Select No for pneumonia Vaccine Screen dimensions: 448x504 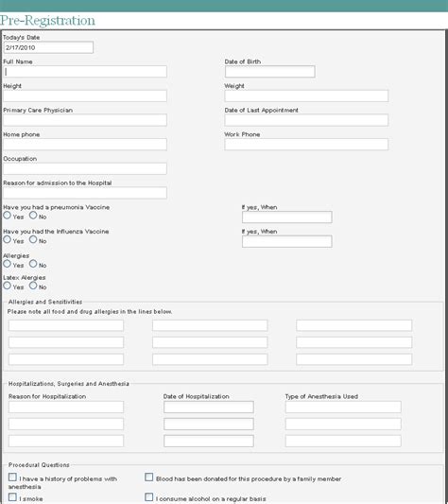click(x=33, y=216)
